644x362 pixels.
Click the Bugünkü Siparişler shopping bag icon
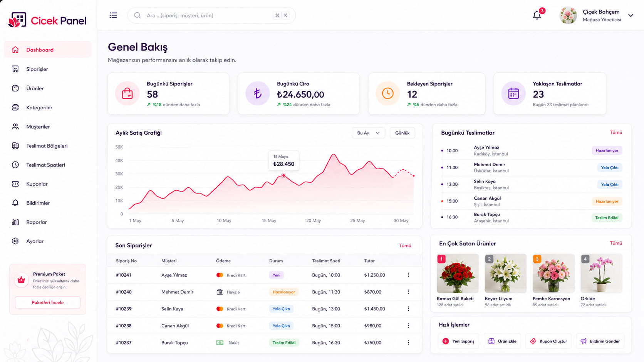127,93
